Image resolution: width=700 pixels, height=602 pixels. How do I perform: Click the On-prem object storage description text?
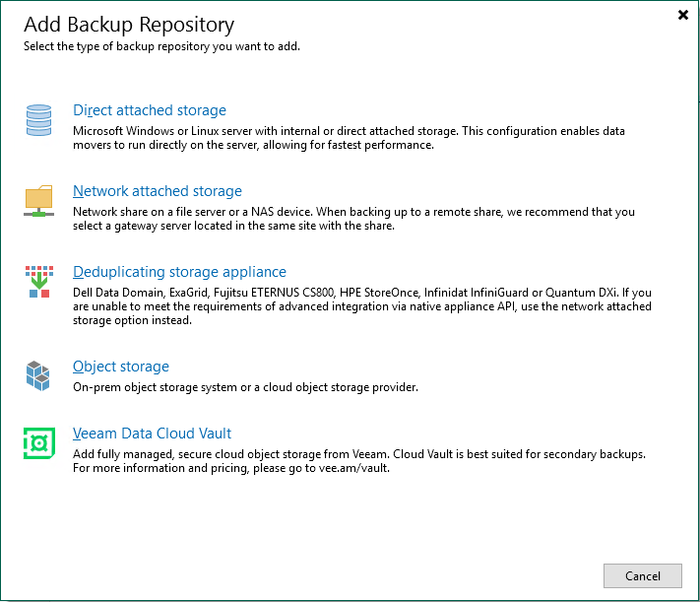[x=245, y=387]
